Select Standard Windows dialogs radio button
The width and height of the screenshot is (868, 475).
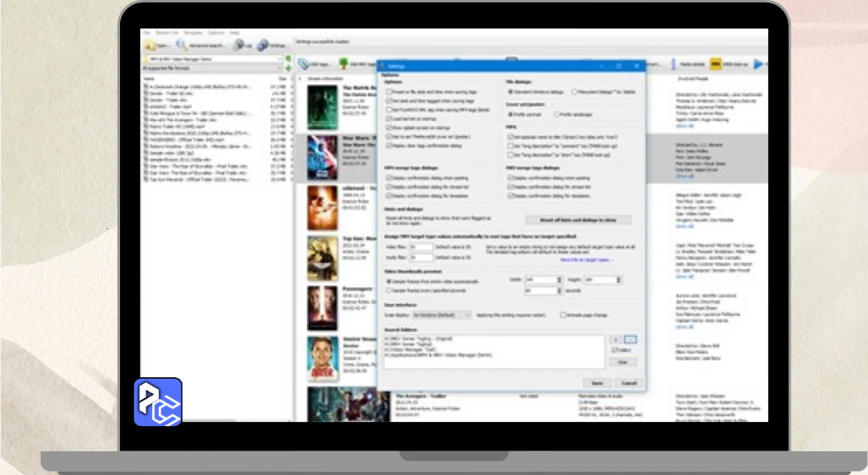[x=511, y=92]
